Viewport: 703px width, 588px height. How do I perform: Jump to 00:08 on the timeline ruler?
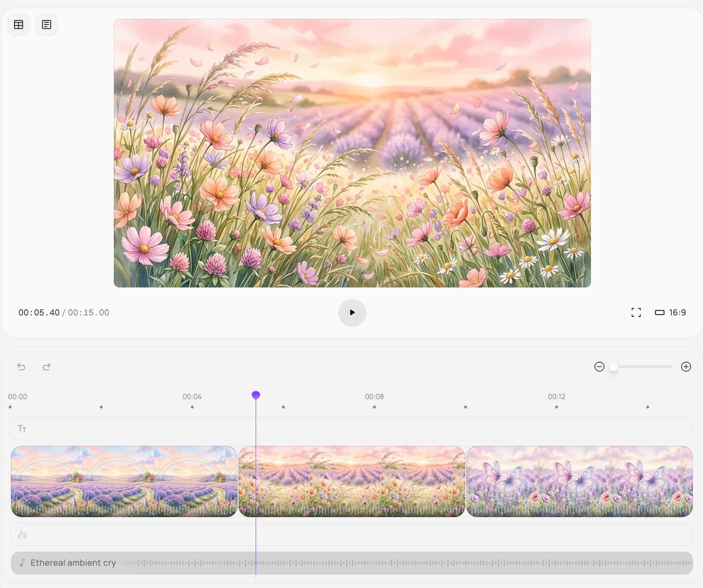pyautogui.click(x=374, y=397)
